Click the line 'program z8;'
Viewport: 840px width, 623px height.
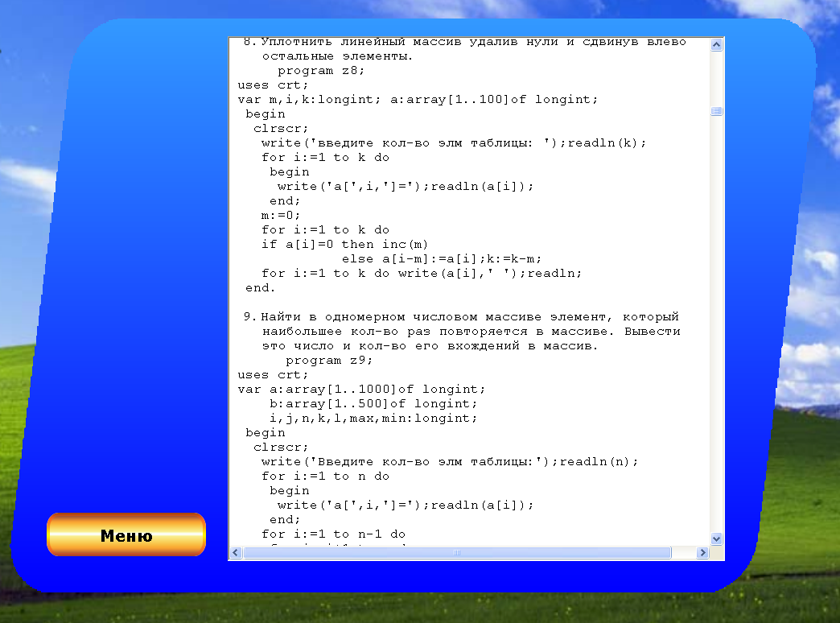[321, 71]
